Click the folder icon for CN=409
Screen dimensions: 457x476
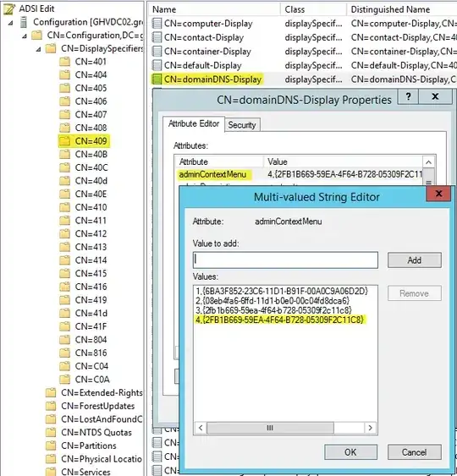click(64, 141)
